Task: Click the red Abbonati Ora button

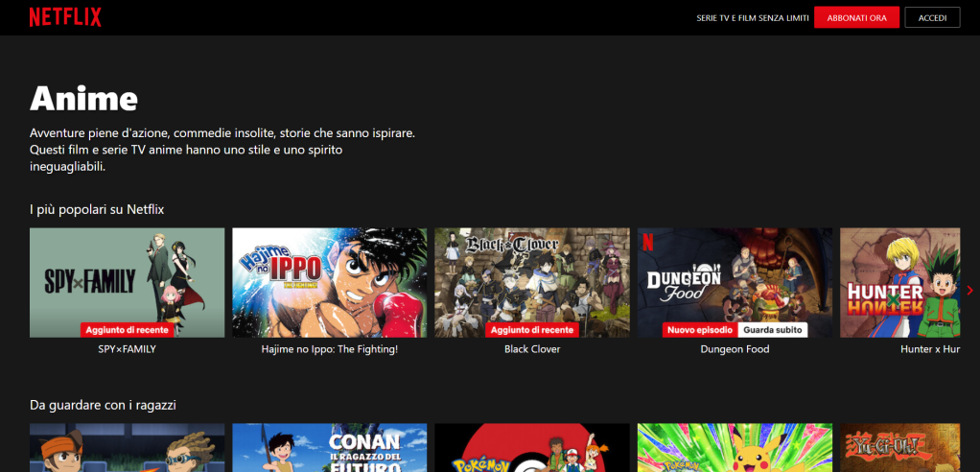Action: (x=856, y=17)
